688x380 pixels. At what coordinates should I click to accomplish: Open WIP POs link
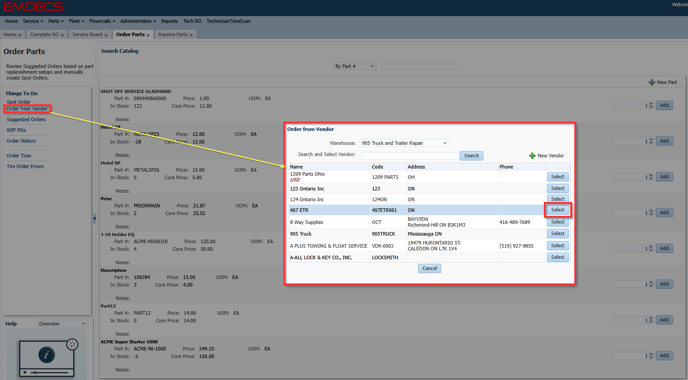tap(16, 130)
